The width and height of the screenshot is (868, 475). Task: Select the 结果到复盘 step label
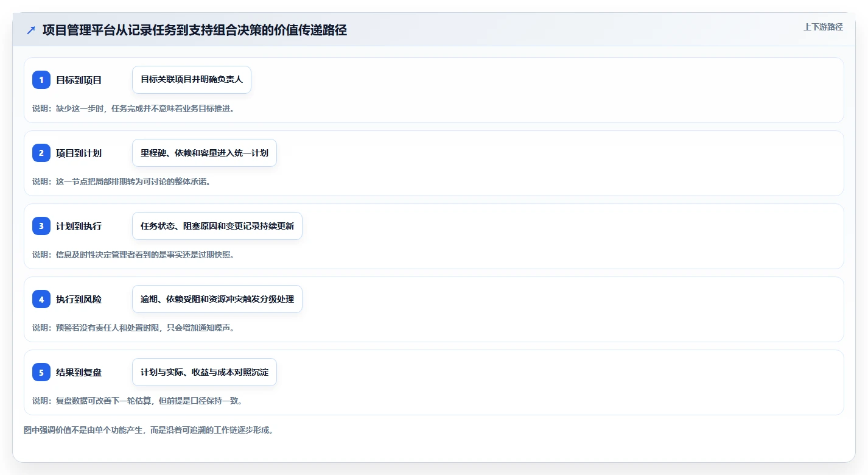(79, 372)
